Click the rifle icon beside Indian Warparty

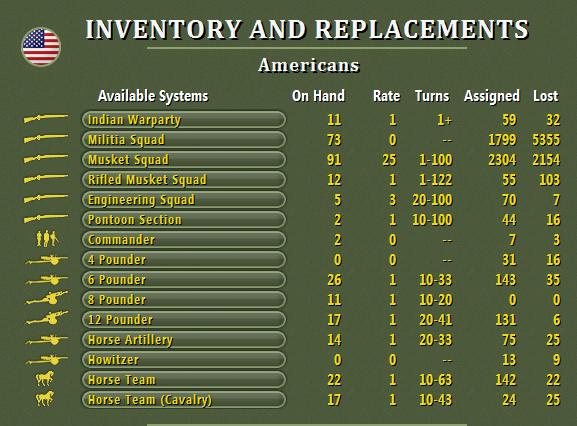pos(46,119)
